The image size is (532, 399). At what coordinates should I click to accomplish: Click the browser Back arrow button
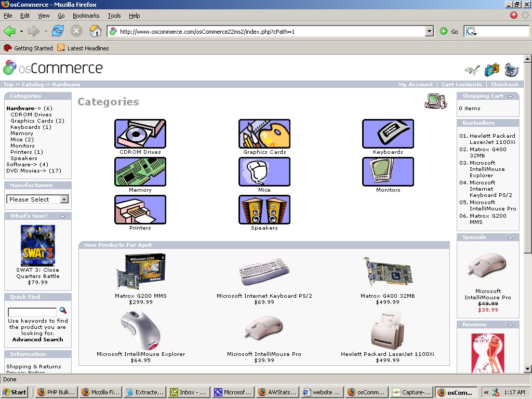tap(9, 32)
